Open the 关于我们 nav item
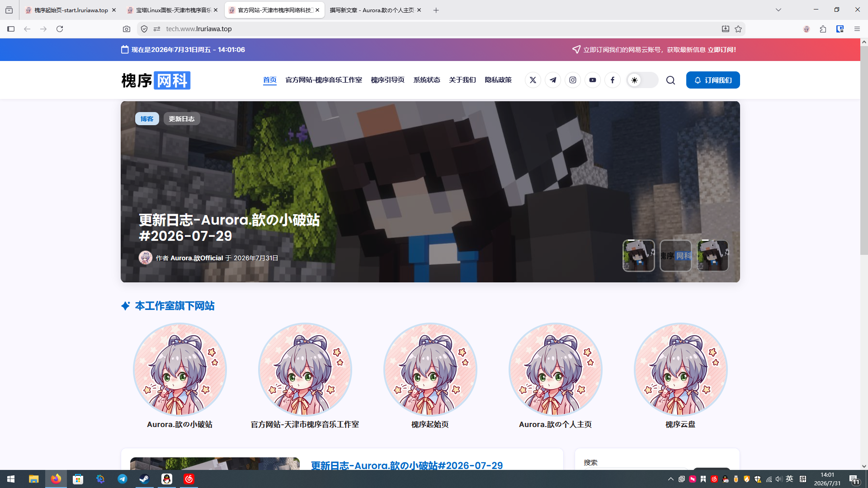The image size is (868, 488). pyautogui.click(x=462, y=80)
